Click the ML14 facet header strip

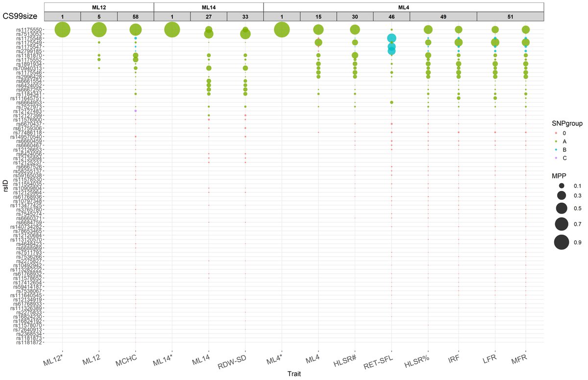click(x=209, y=6)
